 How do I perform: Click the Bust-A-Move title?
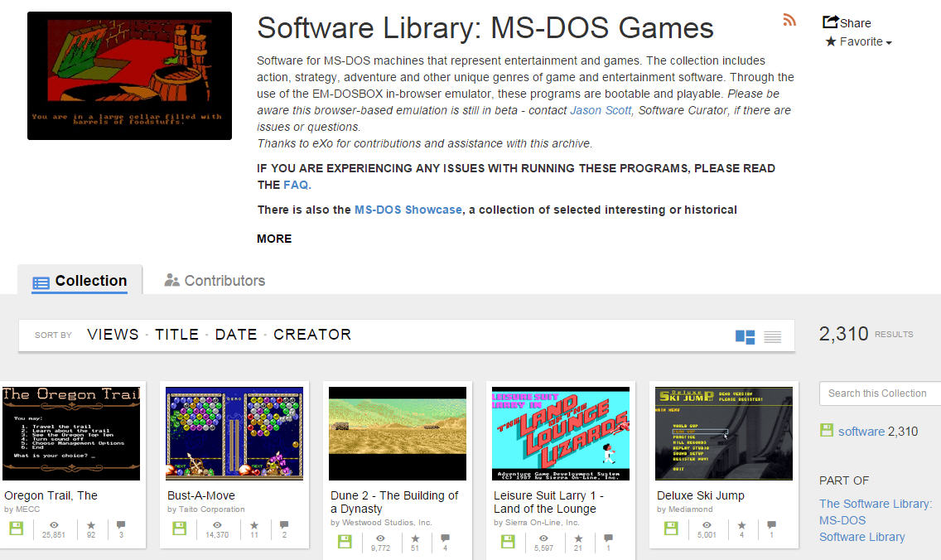click(201, 495)
